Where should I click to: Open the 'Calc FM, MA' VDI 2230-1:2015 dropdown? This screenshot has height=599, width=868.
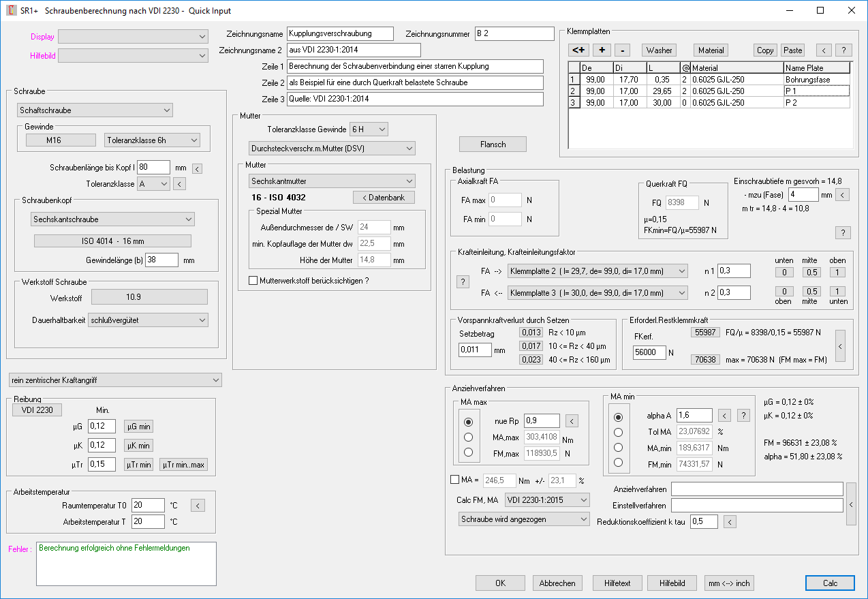546,500
